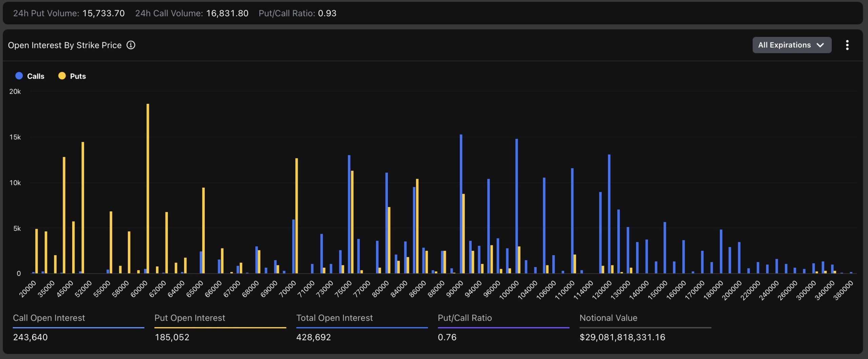The width and height of the screenshot is (868, 359).
Task: Open the info tooltip for Open Interest By Strike Price
Action: [x=131, y=45]
